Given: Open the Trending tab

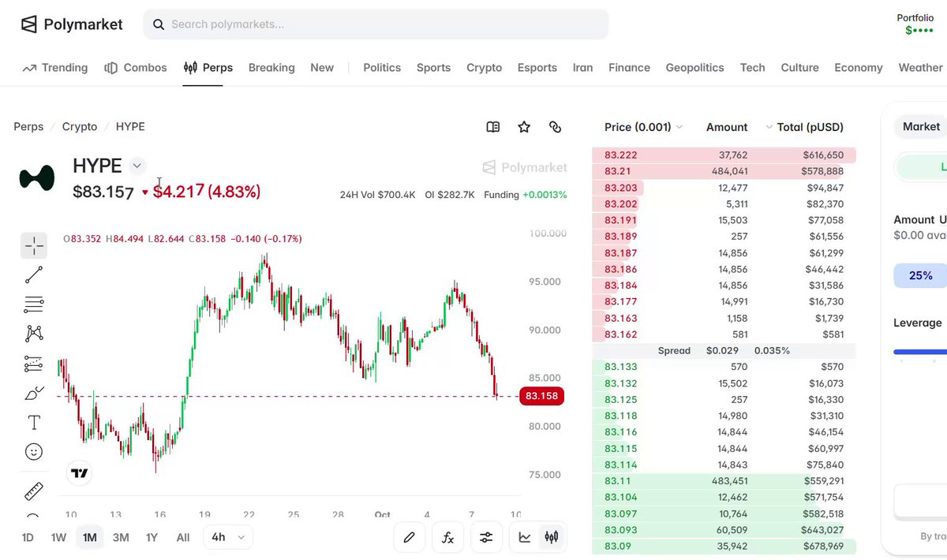Looking at the screenshot, I should point(55,68).
